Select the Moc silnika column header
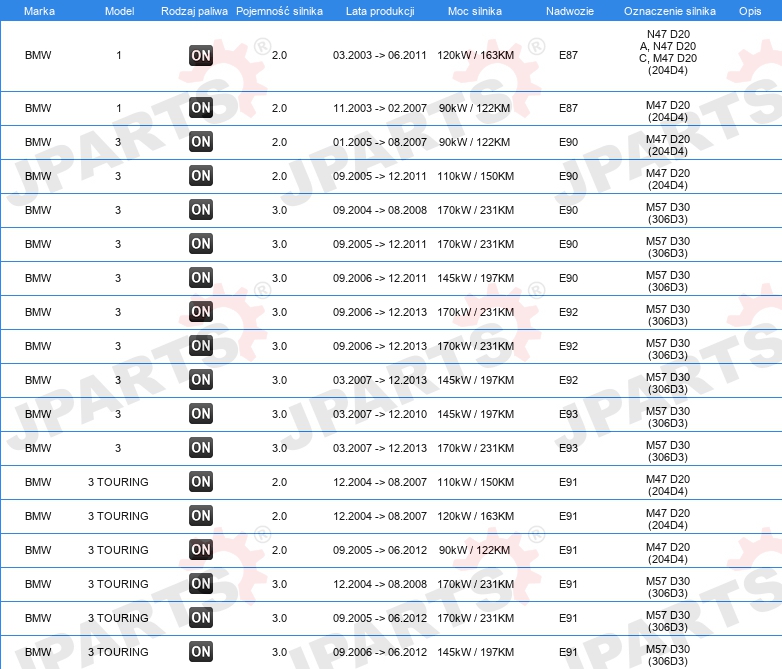Viewport: 782px width, 669px height. [x=475, y=11]
